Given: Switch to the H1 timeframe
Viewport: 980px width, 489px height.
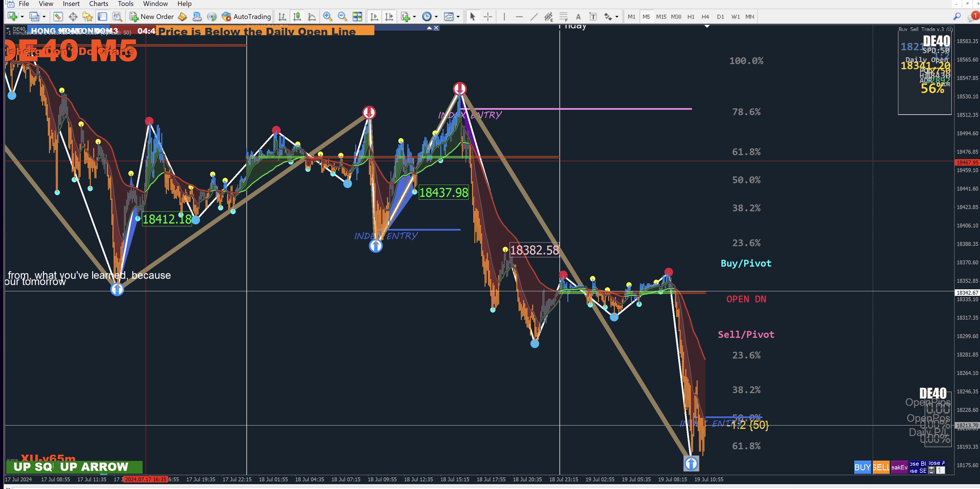Looking at the screenshot, I should pyautogui.click(x=691, y=17).
